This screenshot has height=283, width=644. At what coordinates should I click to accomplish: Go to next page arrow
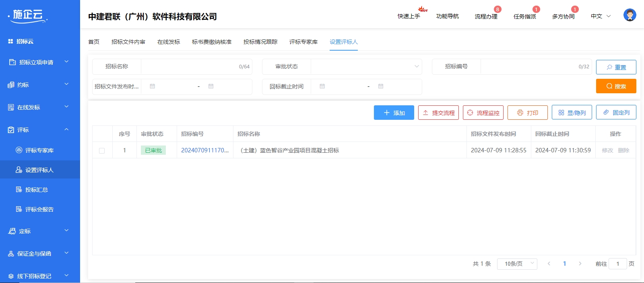[x=580, y=264]
